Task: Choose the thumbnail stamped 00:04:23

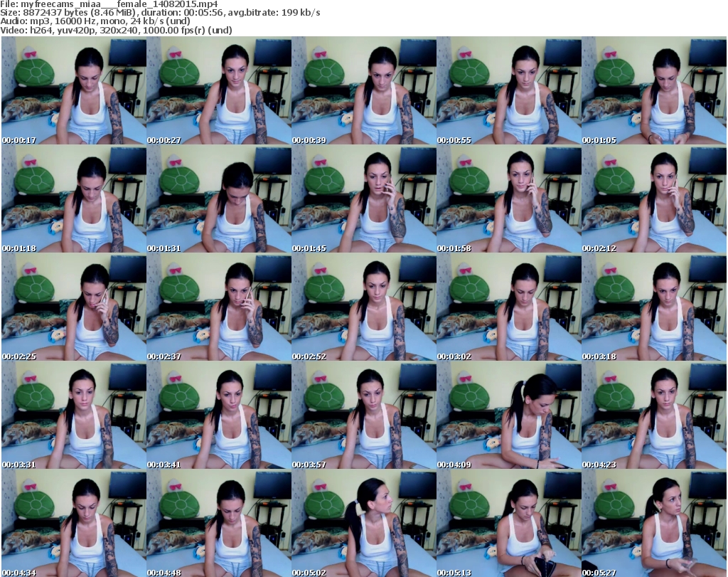Action: (x=654, y=415)
